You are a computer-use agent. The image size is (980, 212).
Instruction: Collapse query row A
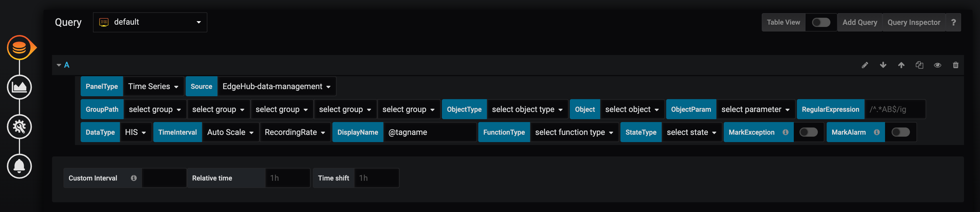coord(59,65)
